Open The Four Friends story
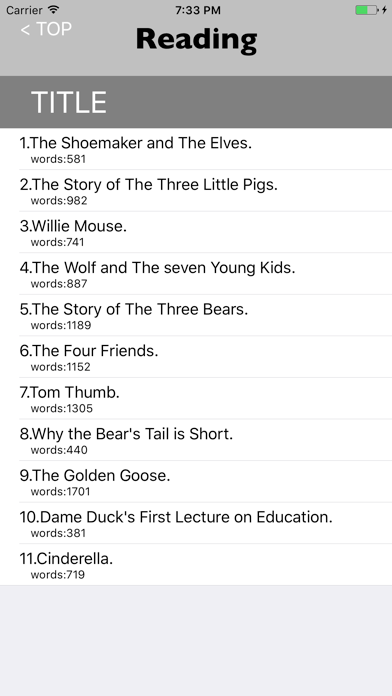This screenshot has width=392, height=696. [x=196, y=357]
